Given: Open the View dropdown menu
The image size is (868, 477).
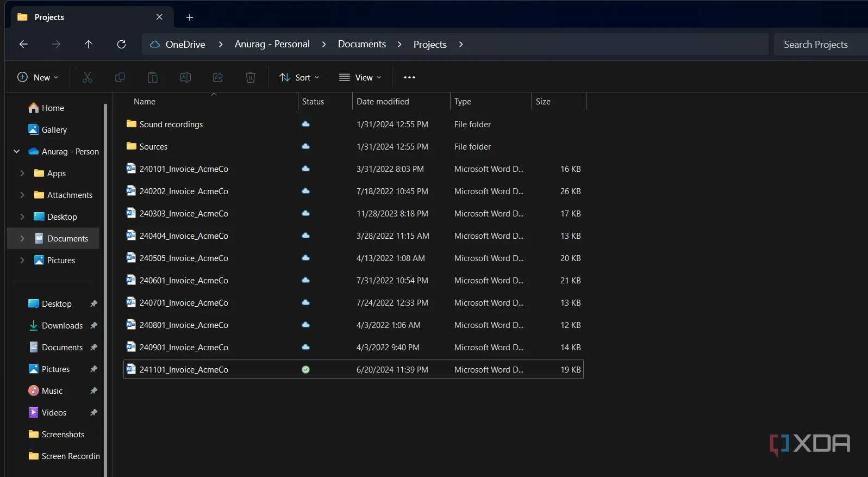Looking at the screenshot, I should [360, 77].
